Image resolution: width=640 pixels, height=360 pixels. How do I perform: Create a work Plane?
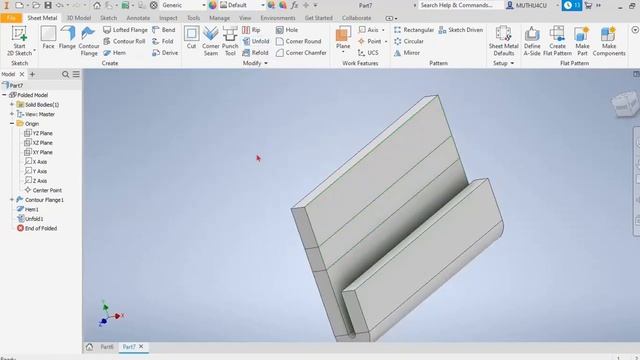343,38
